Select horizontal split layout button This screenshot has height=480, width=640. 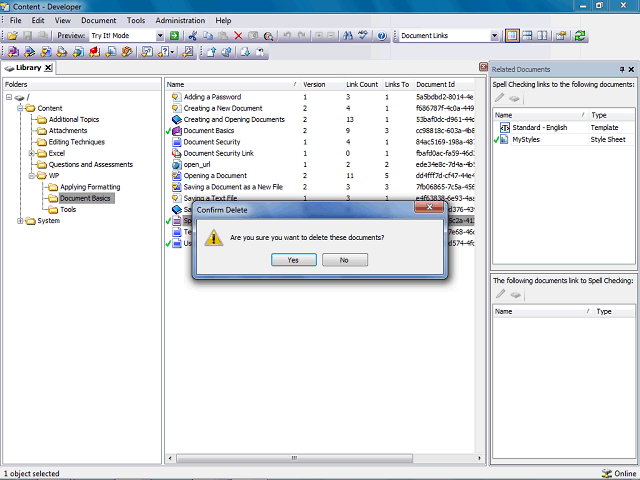pos(527,36)
